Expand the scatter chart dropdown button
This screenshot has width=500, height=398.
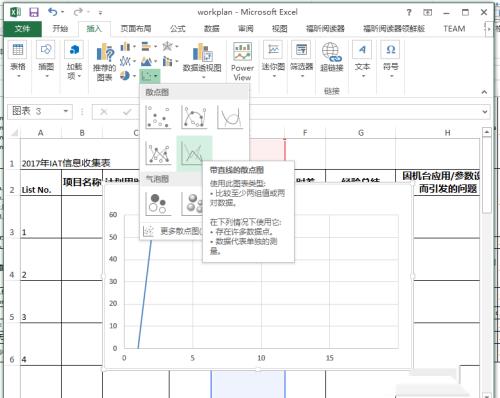coord(150,76)
